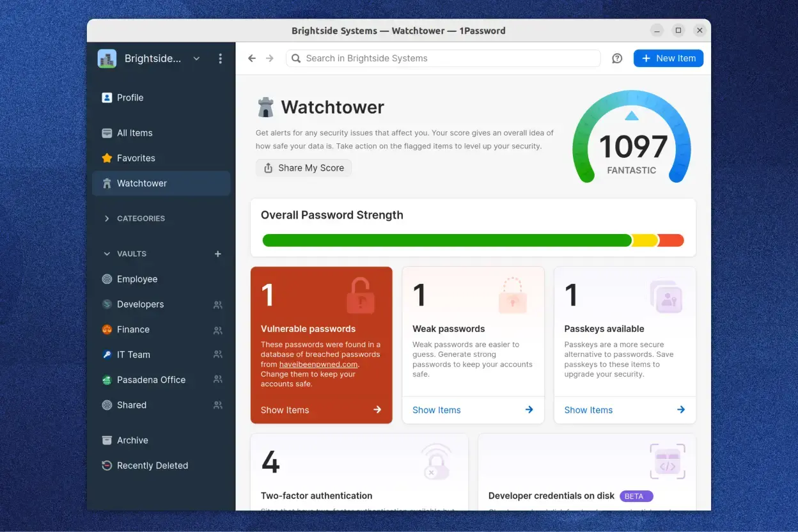Click the help question mark icon
This screenshot has height=532, width=798.
tap(616, 58)
